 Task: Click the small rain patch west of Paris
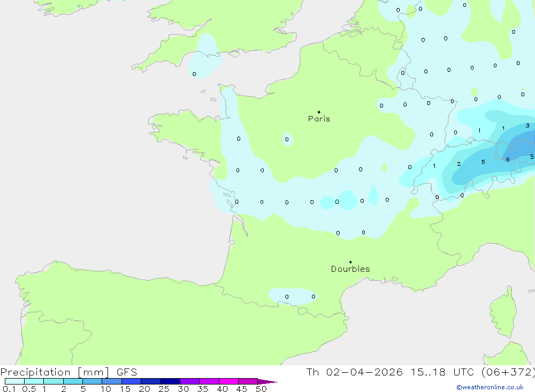pos(287,139)
